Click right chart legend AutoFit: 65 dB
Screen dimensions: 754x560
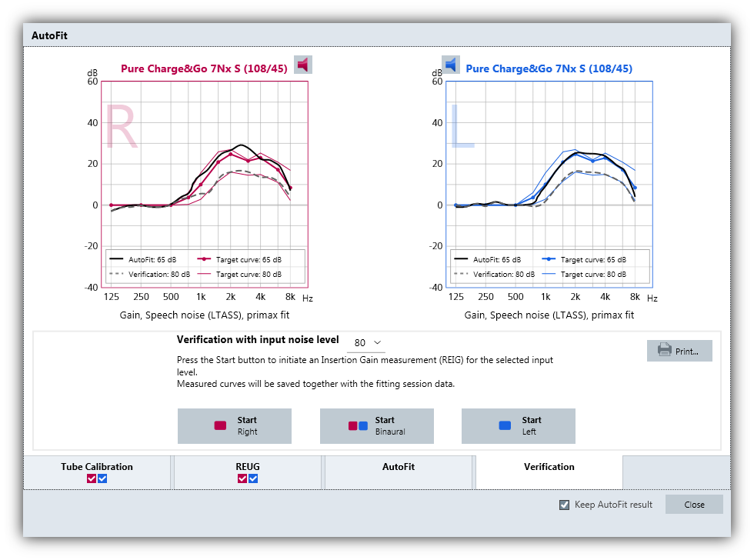click(143, 259)
